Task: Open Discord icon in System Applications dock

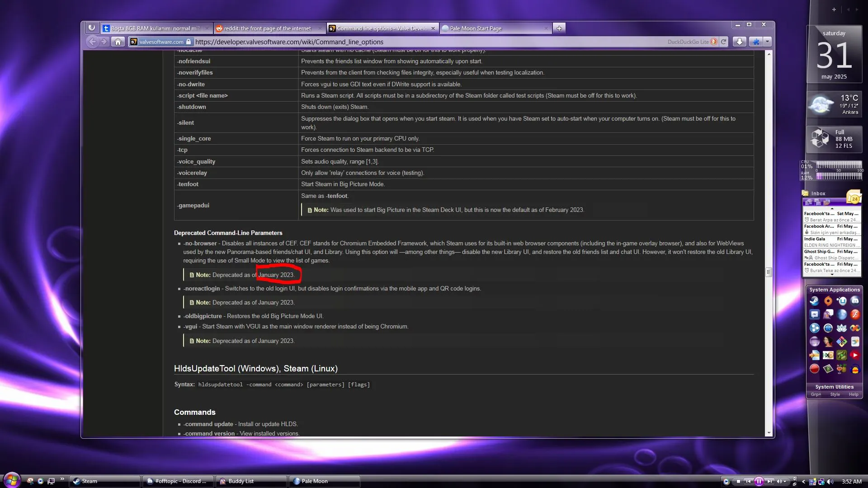Action: (855, 301)
